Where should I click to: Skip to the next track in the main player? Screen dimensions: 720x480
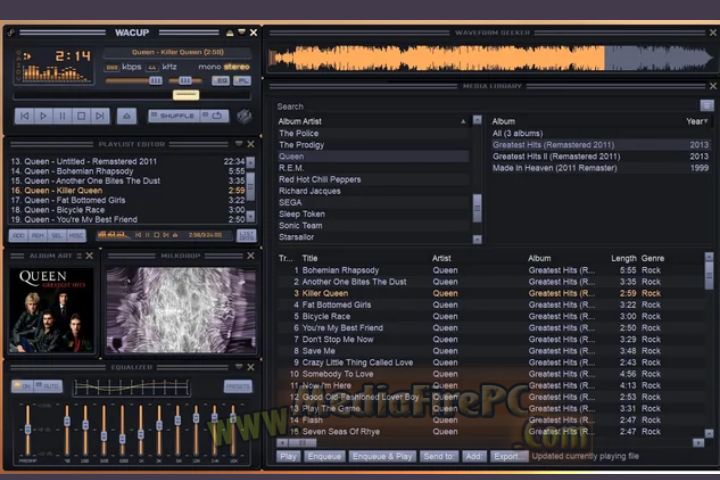100,116
